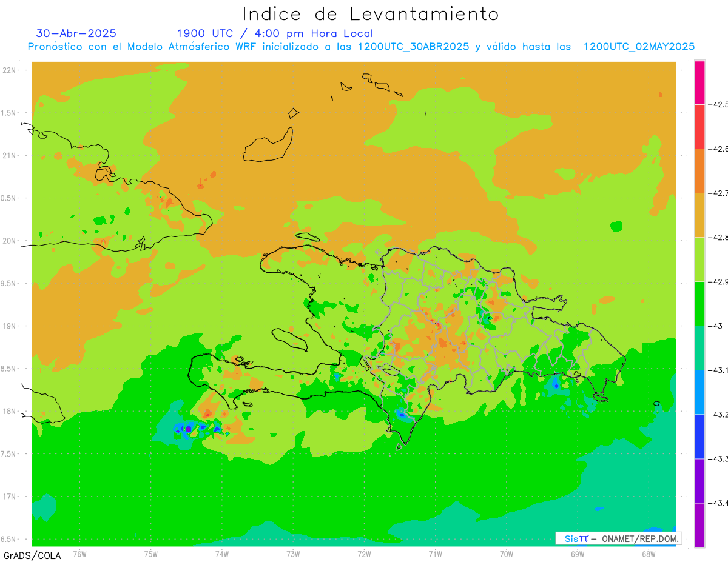Click the colorbar value "-42.6"

coord(719,149)
